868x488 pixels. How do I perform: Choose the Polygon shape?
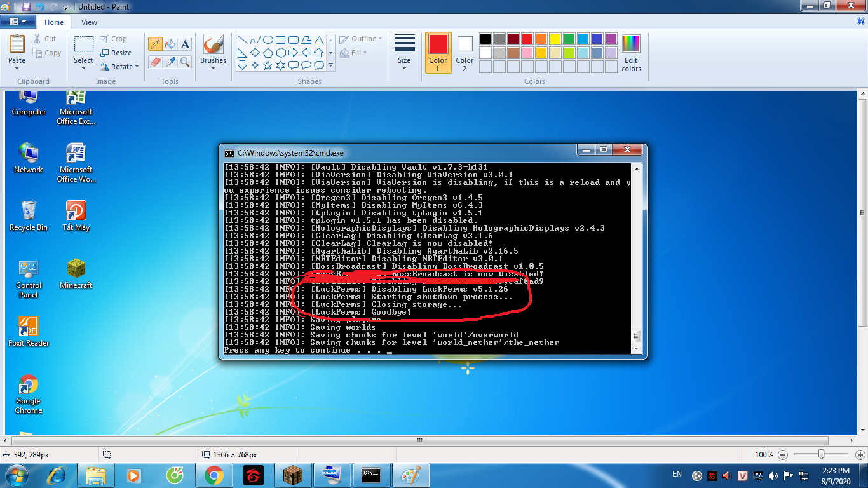coord(306,39)
